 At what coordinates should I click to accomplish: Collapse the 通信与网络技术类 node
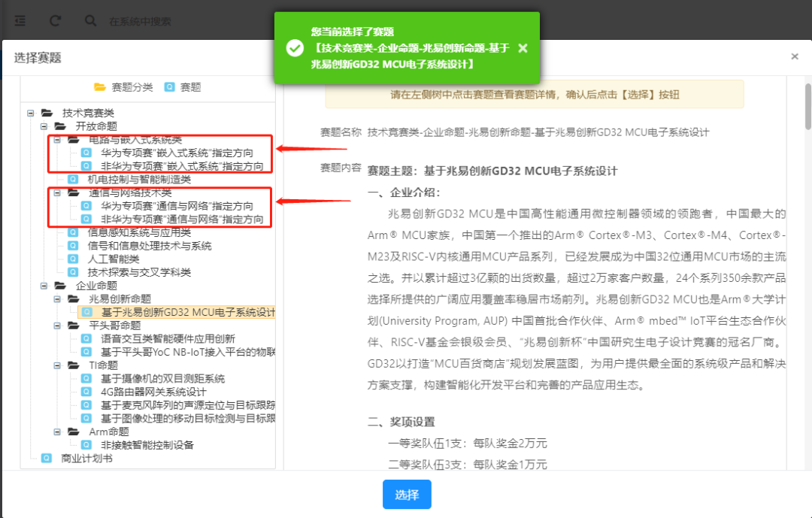tap(57, 192)
